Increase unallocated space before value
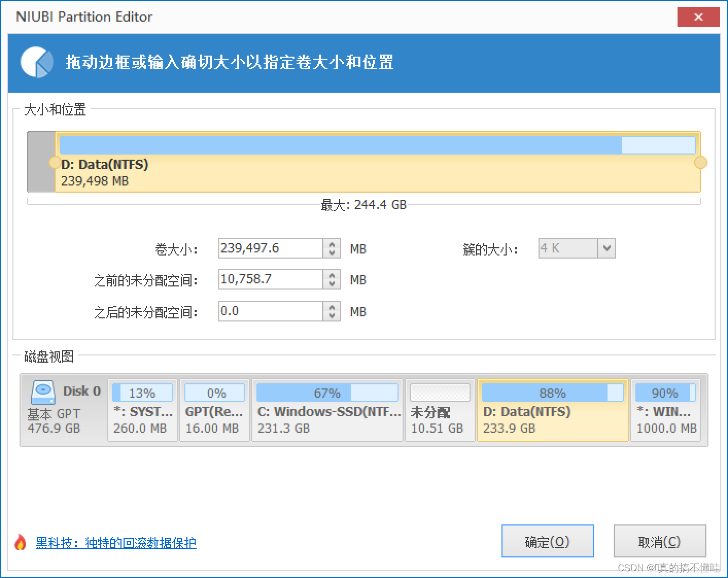 click(332, 275)
